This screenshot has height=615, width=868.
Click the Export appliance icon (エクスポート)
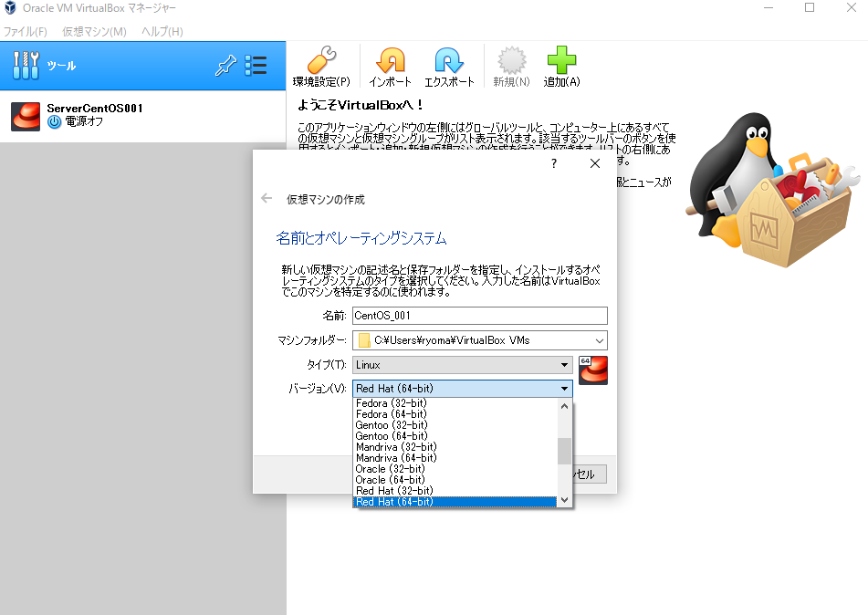pyautogui.click(x=449, y=60)
